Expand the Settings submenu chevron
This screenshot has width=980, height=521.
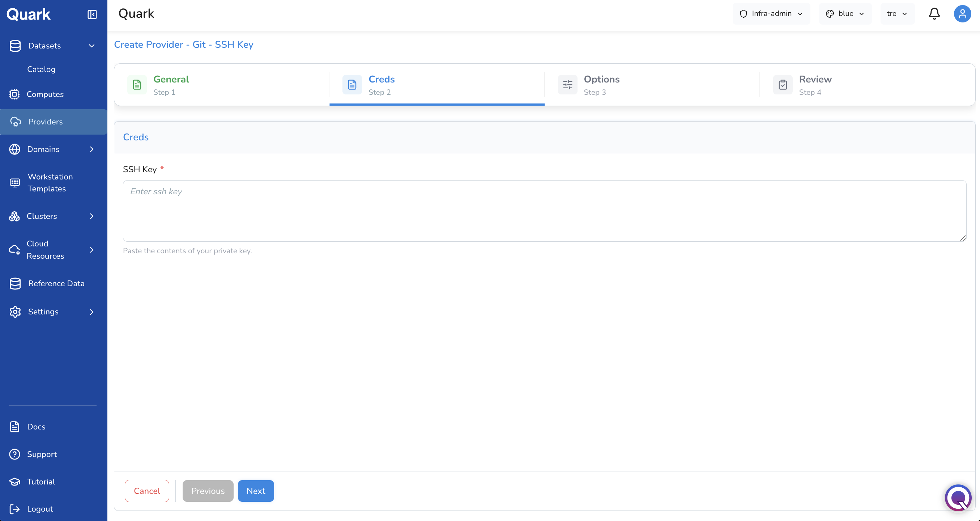tap(92, 312)
